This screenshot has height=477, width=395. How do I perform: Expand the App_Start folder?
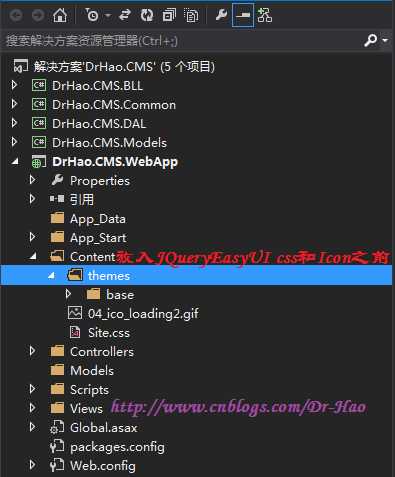coord(32,237)
